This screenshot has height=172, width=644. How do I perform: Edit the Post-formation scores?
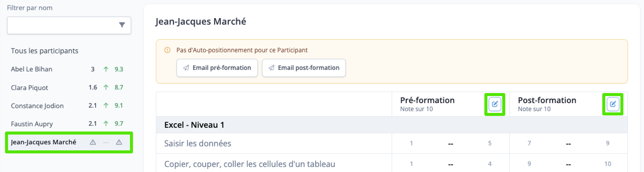click(x=613, y=104)
